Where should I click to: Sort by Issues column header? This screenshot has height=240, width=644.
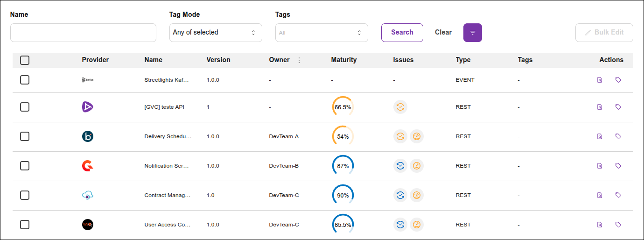pyautogui.click(x=403, y=60)
